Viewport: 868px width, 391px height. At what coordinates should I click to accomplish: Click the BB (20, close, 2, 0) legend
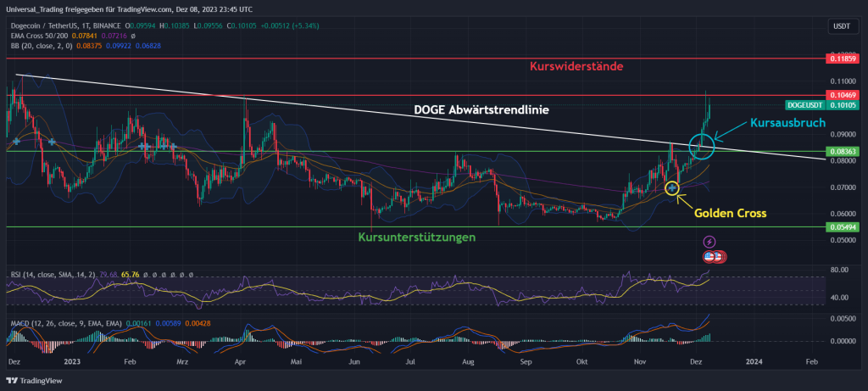pyautogui.click(x=42, y=46)
